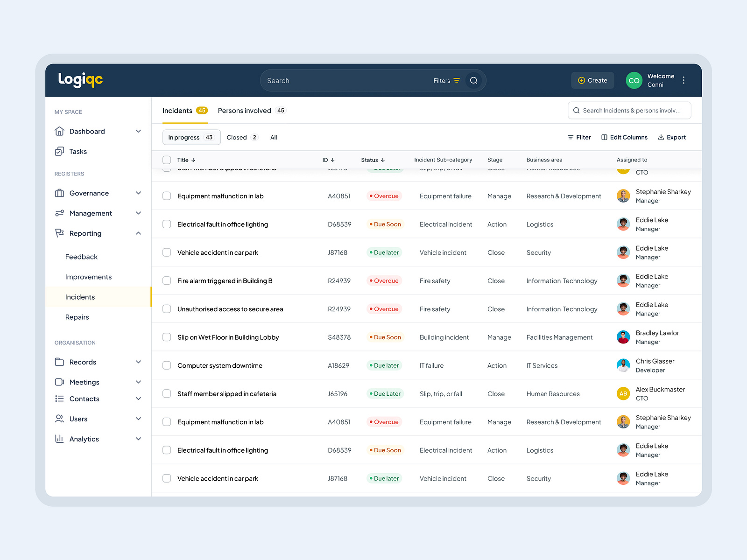
Task: Click the Meetings camera icon
Action: [x=59, y=382]
